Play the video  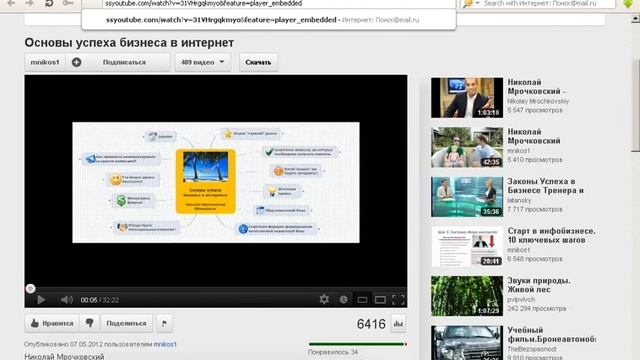(x=41, y=300)
